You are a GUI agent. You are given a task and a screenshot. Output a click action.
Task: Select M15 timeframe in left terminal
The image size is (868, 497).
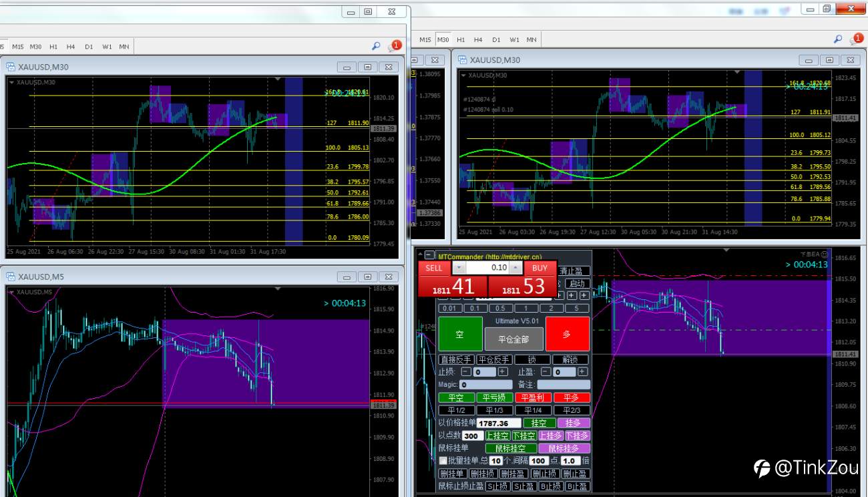[18, 47]
